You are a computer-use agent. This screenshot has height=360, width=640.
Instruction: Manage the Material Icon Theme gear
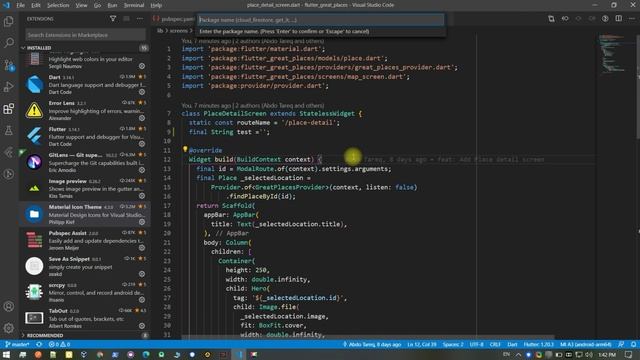142,222
